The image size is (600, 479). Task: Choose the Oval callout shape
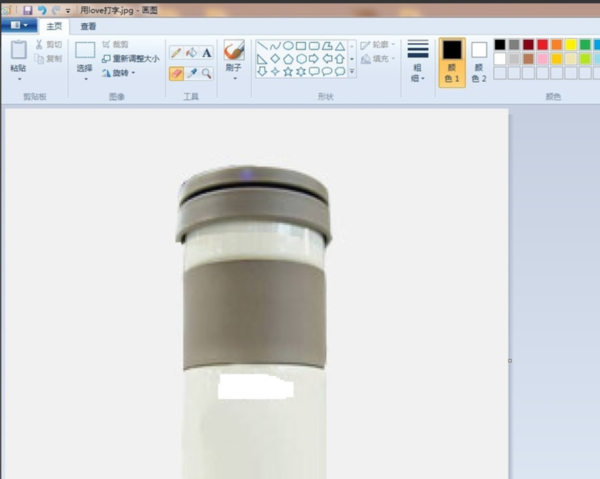point(327,72)
